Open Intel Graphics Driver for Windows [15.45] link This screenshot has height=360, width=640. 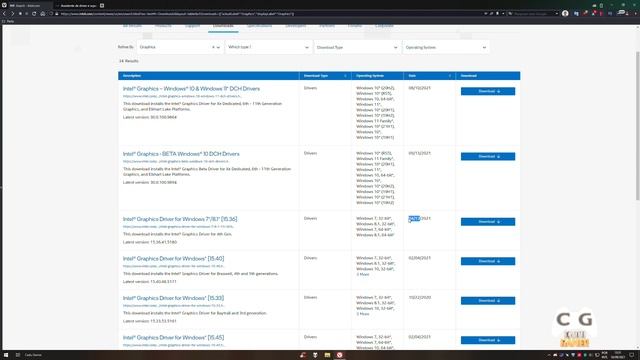click(x=173, y=338)
